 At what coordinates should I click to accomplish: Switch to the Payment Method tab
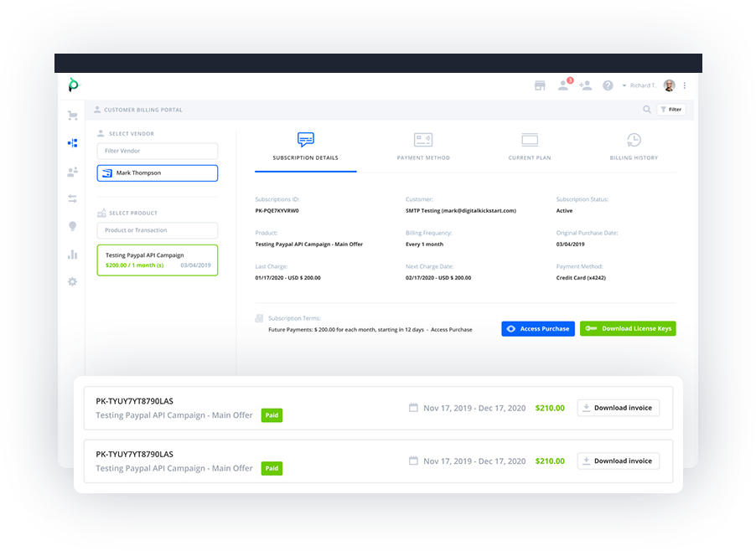tap(423, 146)
